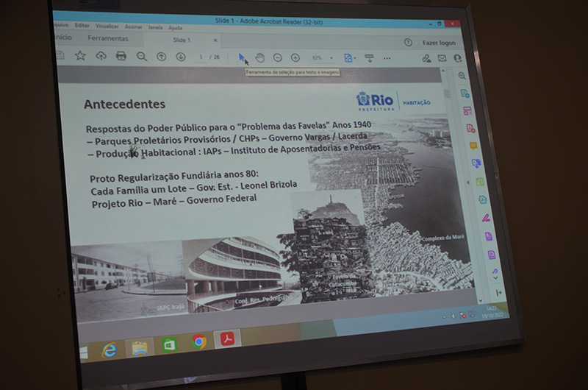Open Organize Pages tool in right panel
The image size is (588, 390).
point(480,182)
